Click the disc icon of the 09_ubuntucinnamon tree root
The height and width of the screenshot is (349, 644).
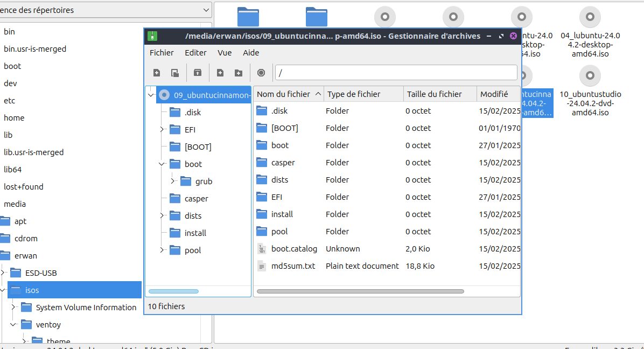click(164, 95)
